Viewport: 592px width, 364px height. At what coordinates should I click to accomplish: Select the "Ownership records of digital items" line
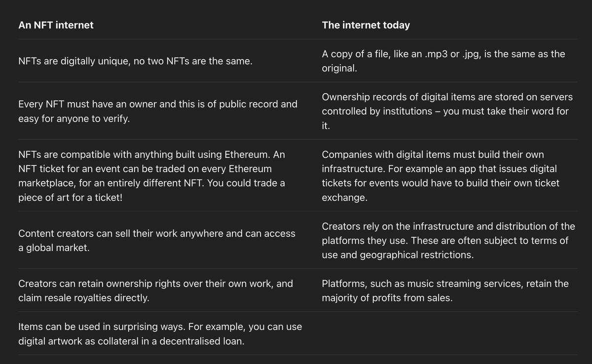[x=447, y=97]
